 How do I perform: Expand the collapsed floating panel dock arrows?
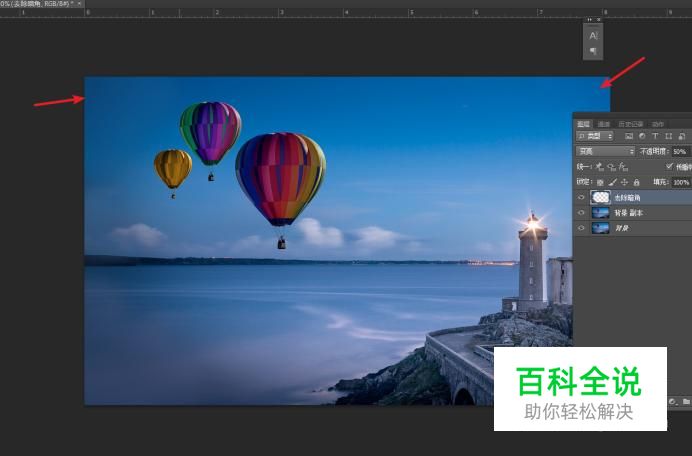pyautogui.click(x=590, y=20)
